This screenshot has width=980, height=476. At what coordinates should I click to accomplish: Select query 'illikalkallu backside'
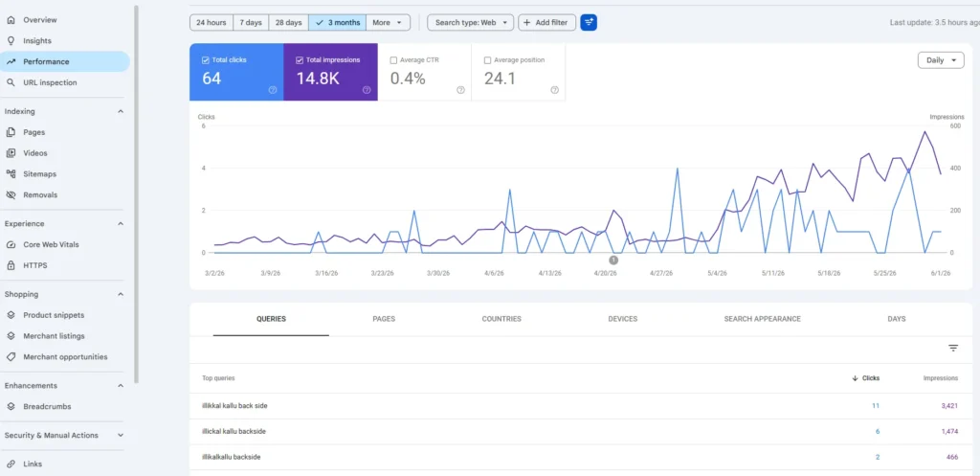(x=232, y=457)
